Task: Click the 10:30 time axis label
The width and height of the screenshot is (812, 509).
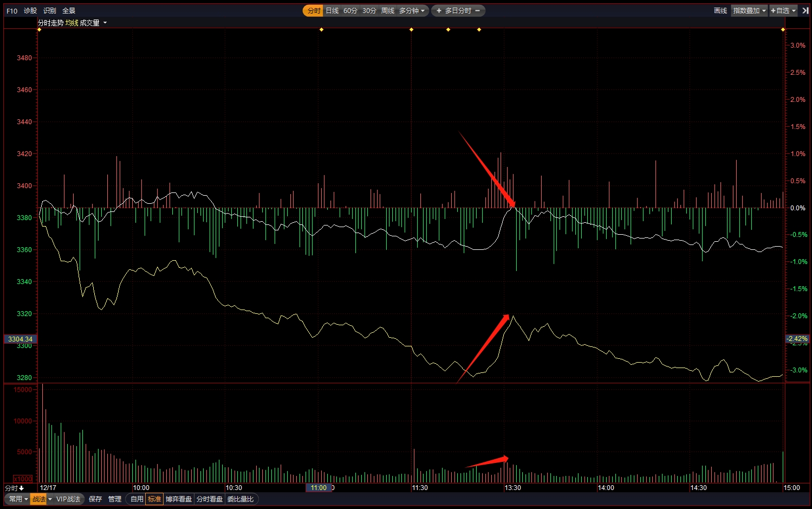Action: point(234,488)
